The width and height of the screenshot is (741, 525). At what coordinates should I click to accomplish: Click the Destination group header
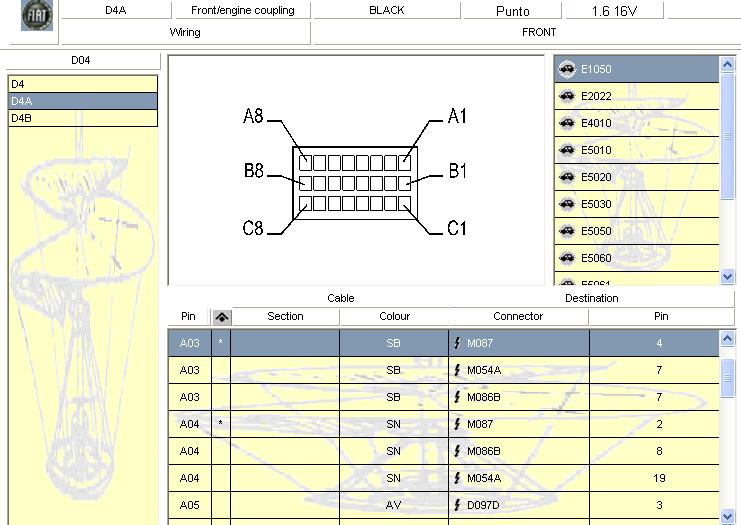click(x=592, y=298)
